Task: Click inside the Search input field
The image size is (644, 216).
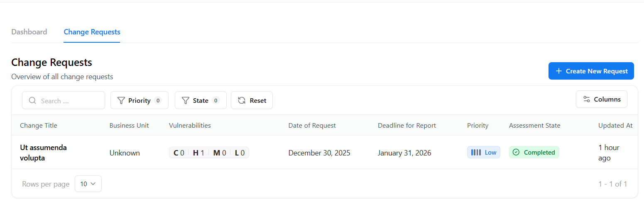Action: click(70, 101)
